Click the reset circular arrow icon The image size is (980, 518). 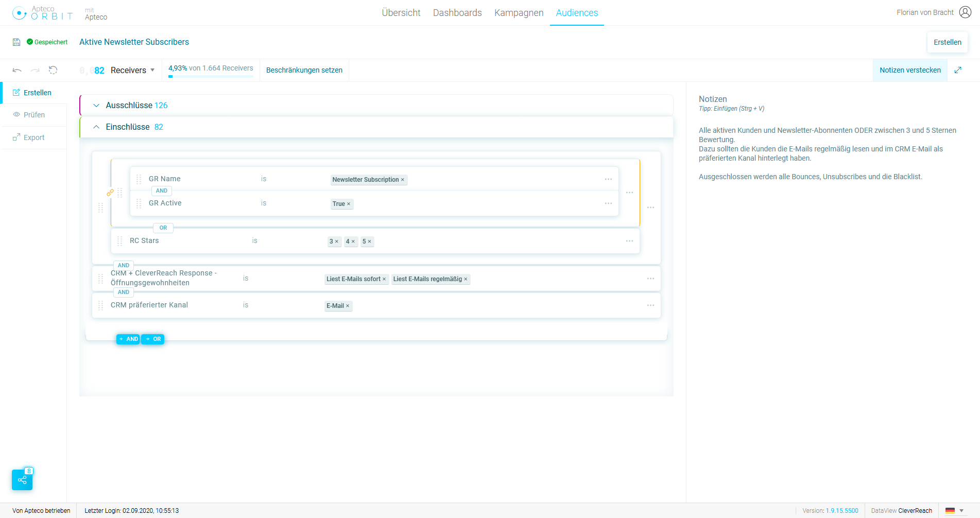click(x=53, y=70)
